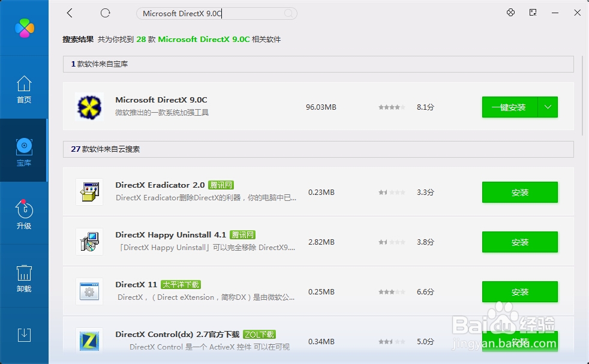Click the ZOL下载 source tag
Screen dimensions: 589x364
[259, 335]
